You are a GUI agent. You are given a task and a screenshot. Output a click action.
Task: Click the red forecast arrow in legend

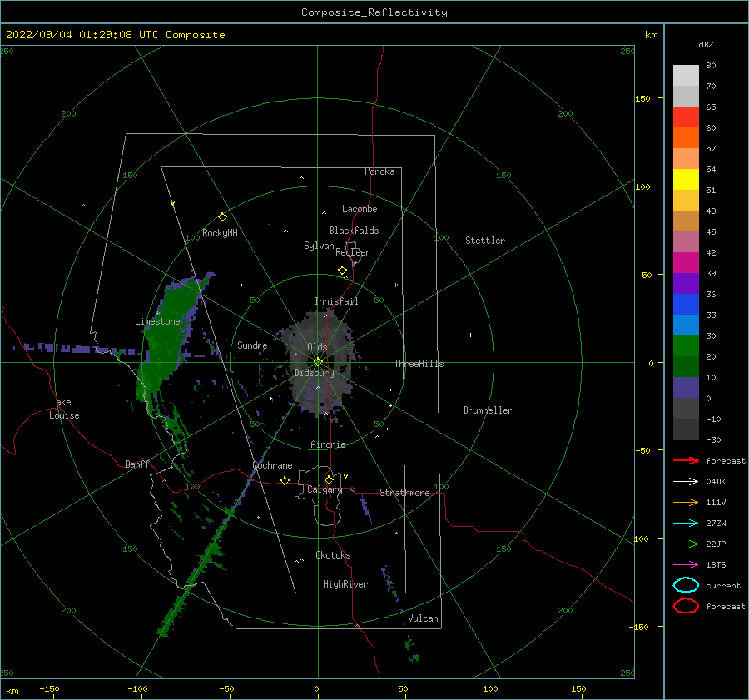tap(686, 460)
